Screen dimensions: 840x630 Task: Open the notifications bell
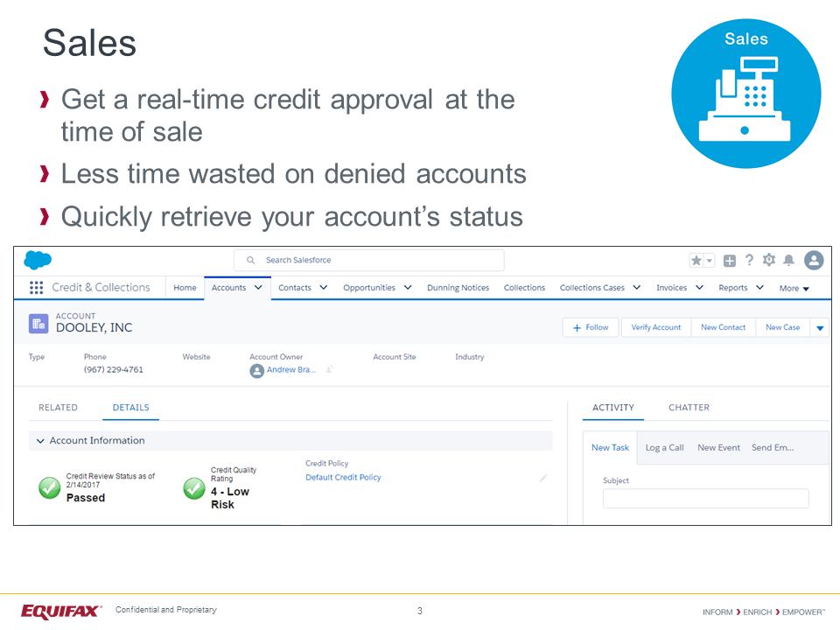point(788,261)
